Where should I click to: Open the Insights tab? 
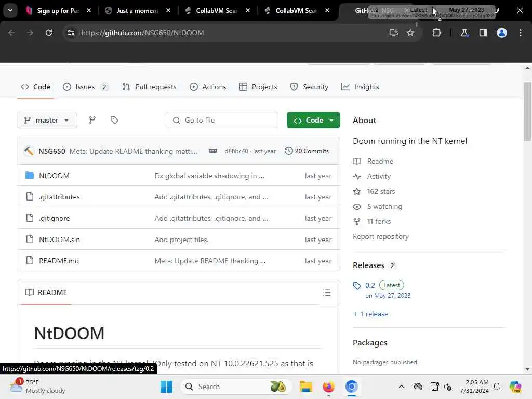coord(360,87)
